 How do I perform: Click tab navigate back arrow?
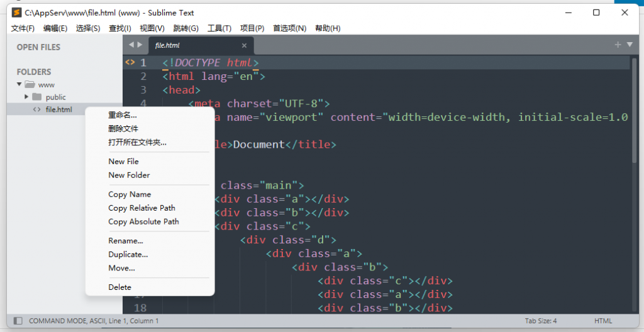tap(131, 45)
